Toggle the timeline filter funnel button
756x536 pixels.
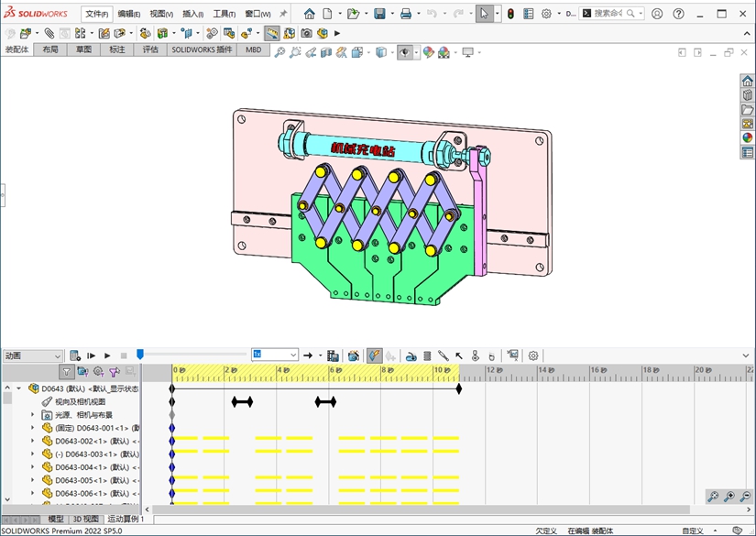point(67,372)
